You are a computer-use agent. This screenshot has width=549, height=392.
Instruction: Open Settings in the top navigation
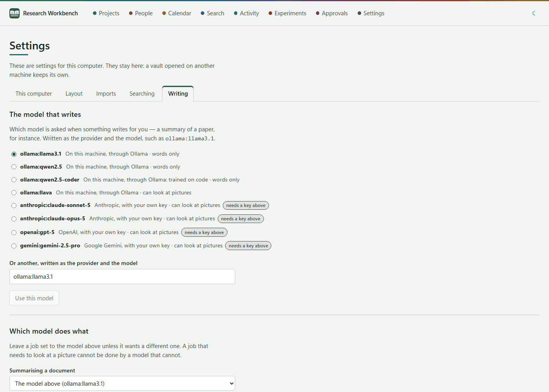click(371, 13)
